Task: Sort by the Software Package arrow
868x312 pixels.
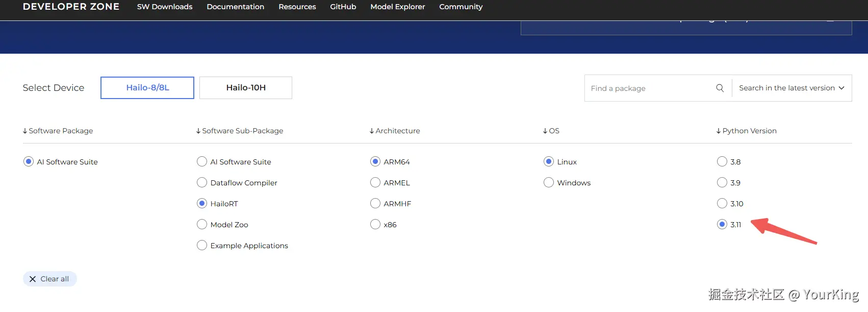Action: pyautogui.click(x=25, y=131)
